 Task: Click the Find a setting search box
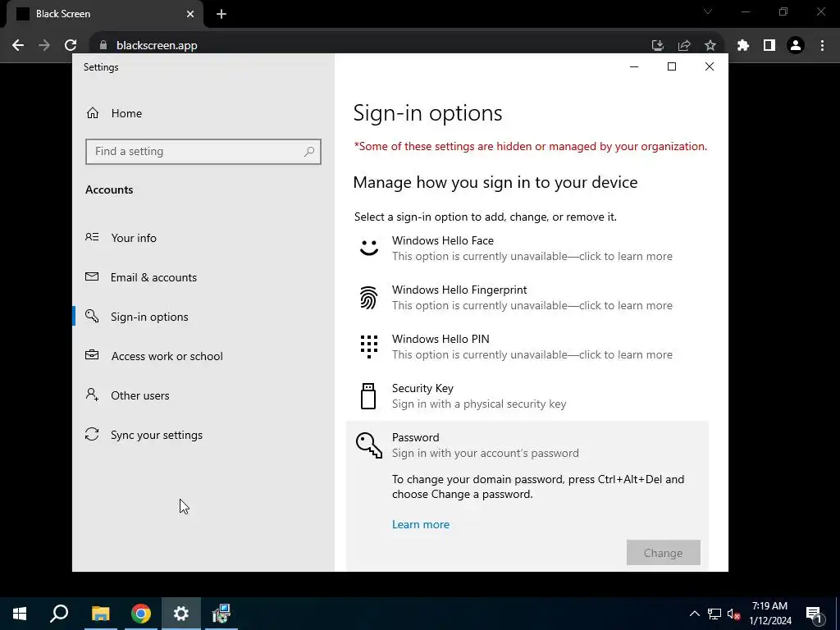[203, 152]
